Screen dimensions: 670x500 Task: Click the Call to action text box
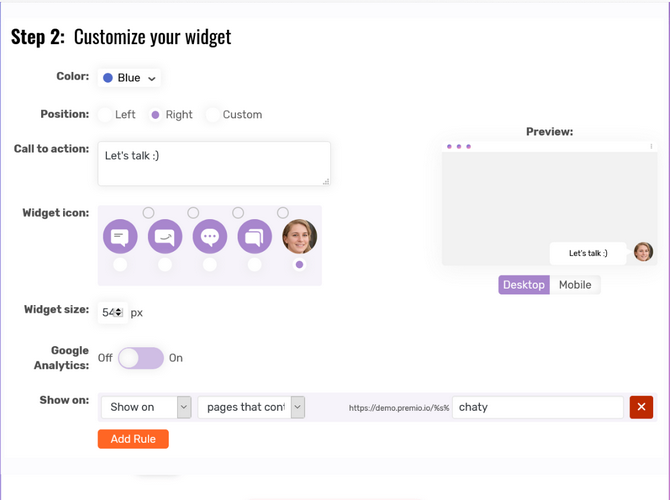[214, 163]
